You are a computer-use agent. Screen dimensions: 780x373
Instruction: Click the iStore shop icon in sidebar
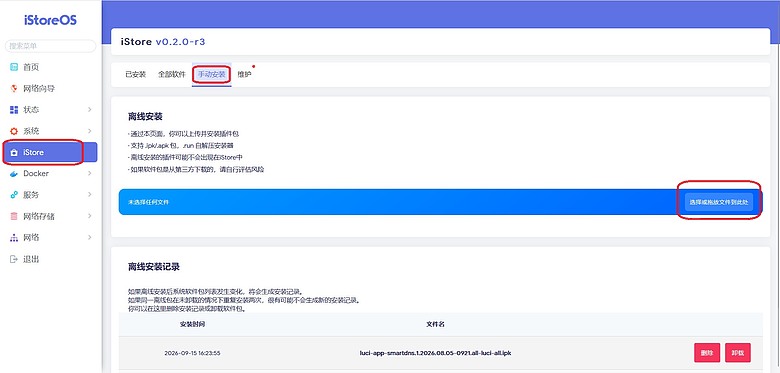coord(14,153)
